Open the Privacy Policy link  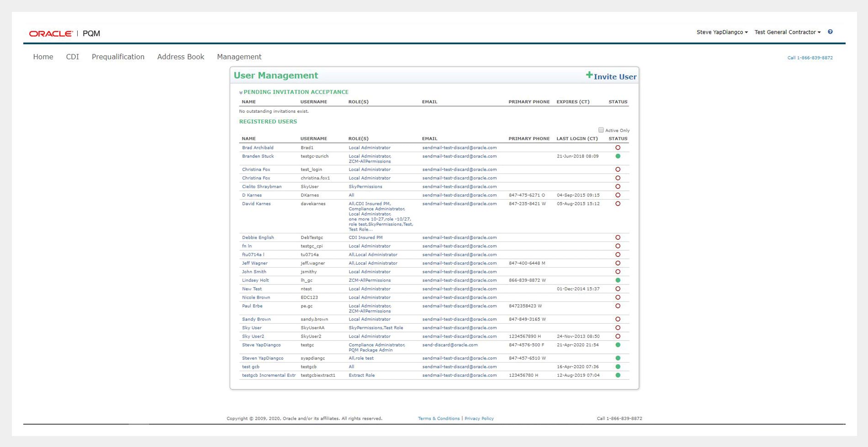[x=479, y=419]
